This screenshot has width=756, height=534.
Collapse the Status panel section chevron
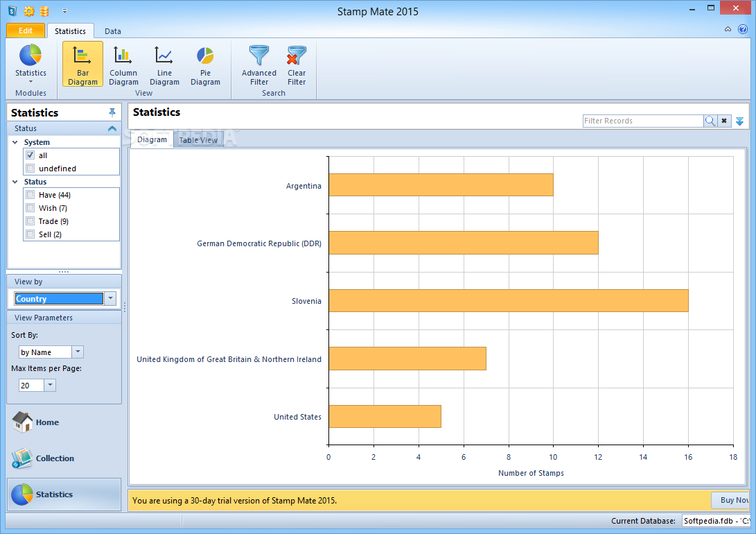pos(112,128)
